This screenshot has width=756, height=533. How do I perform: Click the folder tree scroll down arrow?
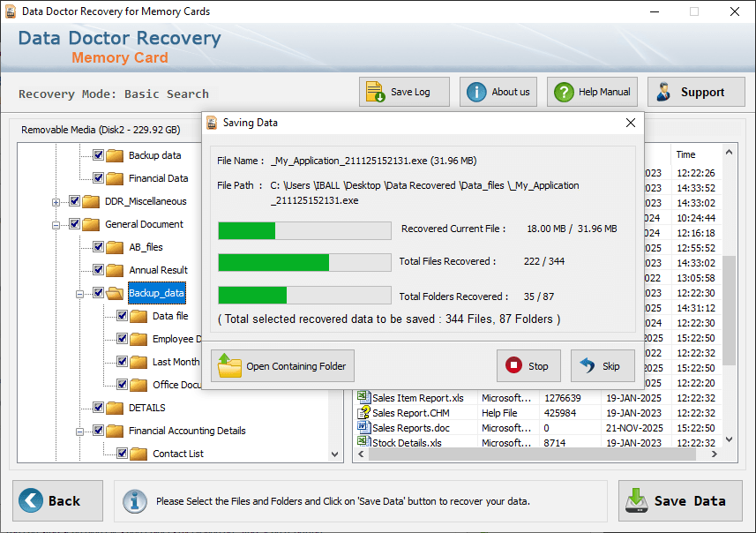click(x=334, y=454)
